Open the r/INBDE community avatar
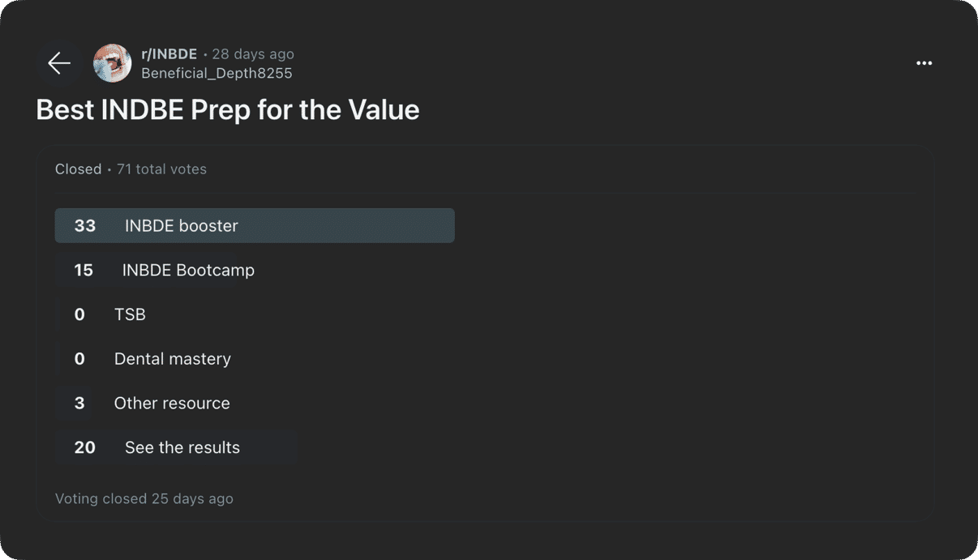 pos(112,63)
